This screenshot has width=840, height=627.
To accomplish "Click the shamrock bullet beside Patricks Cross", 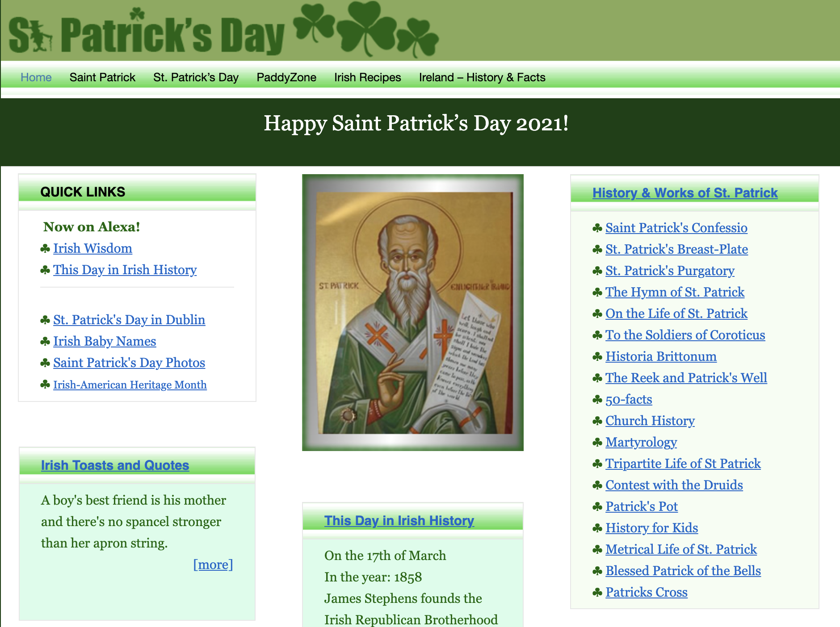I will [597, 593].
